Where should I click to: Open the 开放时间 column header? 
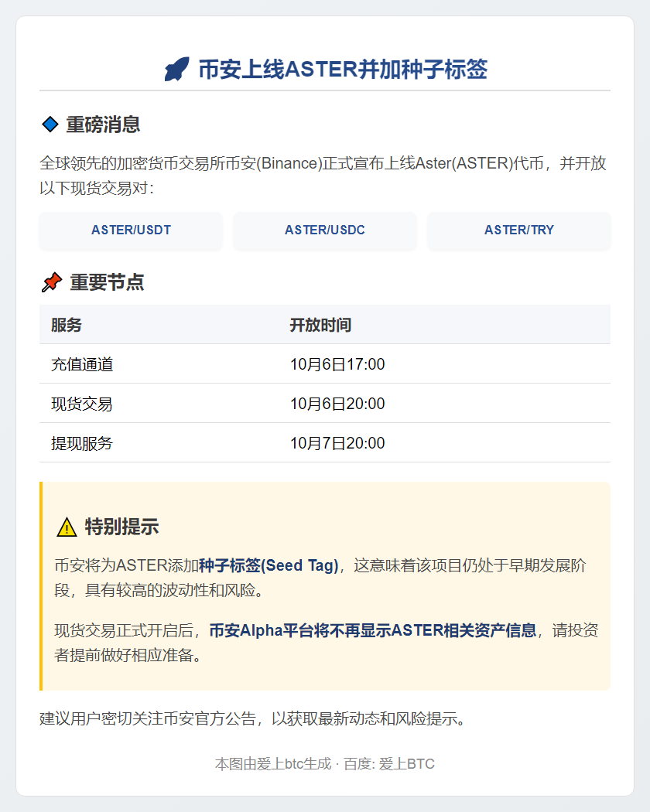pos(320,325)
